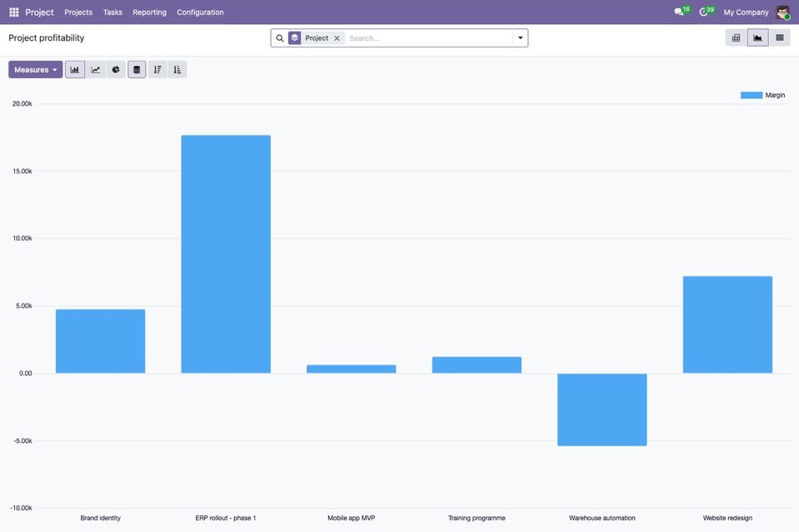
Task: Switch to the pivot table view
Action: pos(736,37)
